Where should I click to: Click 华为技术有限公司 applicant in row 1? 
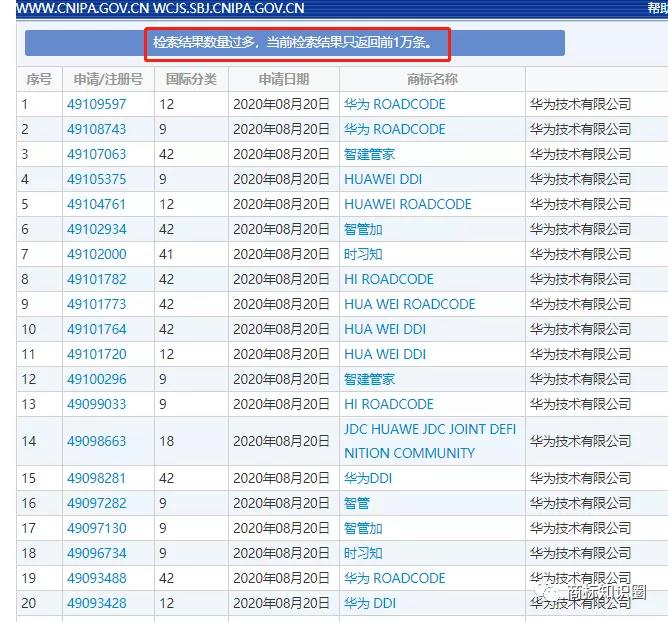coord(580,104)
